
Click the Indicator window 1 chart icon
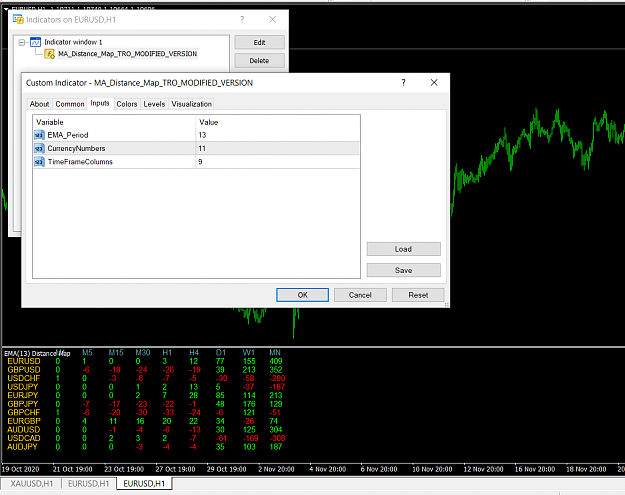point(35,42)
